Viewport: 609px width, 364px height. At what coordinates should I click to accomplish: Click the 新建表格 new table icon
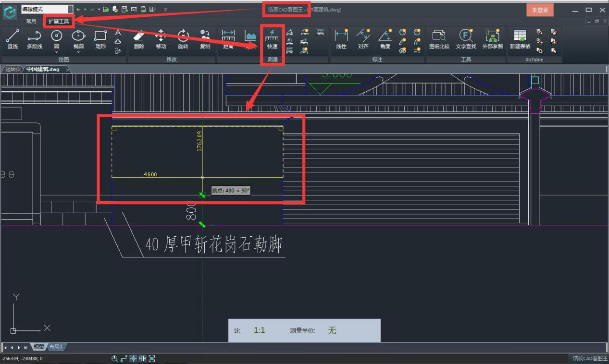tap(519, 38)
